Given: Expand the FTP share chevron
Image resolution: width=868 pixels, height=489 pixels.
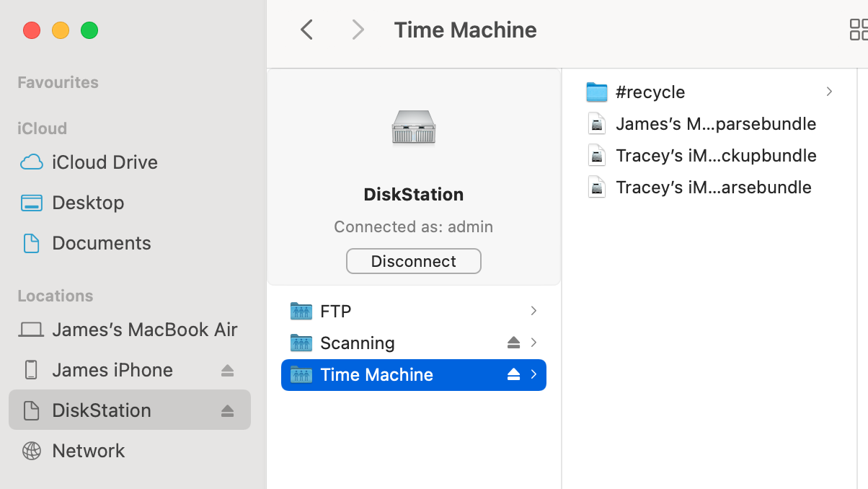Looking at the screenshot, I should tap(533, 311).
